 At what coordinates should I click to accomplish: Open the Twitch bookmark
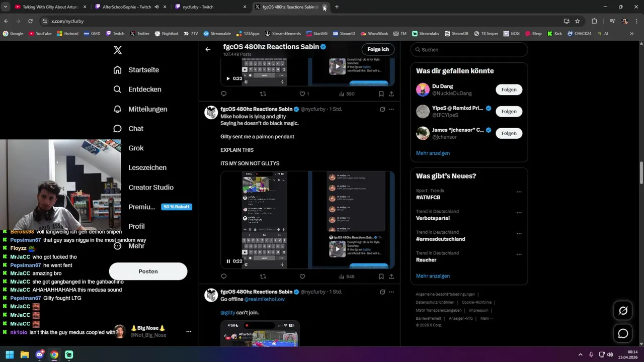pyautogui.click(x=115, y=34)
